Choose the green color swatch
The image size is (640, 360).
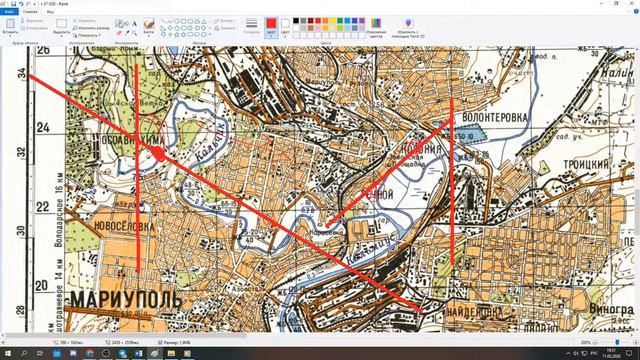(340, 20)
